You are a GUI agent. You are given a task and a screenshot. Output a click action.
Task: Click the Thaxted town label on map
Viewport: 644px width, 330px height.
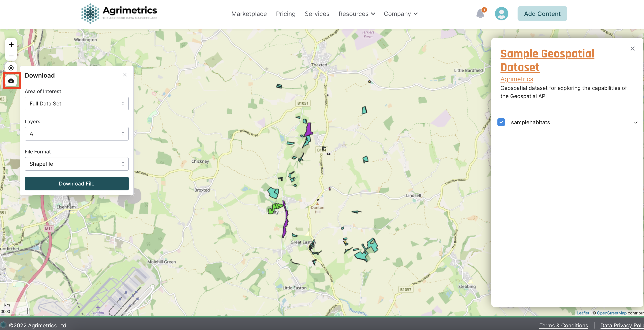tap(319, 65)
